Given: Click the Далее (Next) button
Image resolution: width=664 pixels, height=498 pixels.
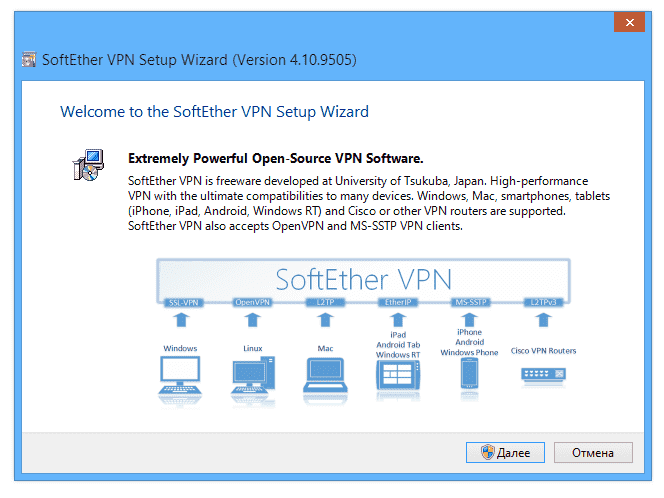Looking at the screenshot, I should [505, 452].
